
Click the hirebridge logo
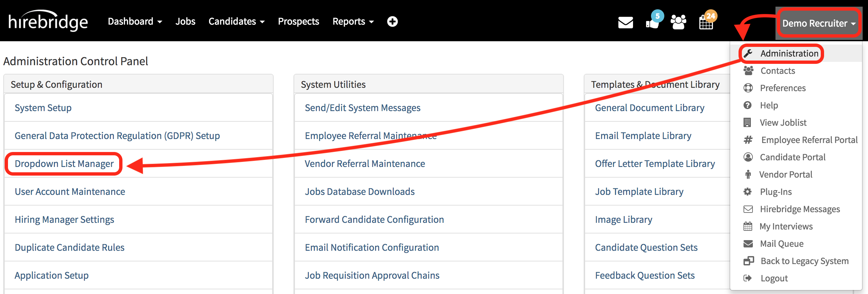(x=48, y=22)
